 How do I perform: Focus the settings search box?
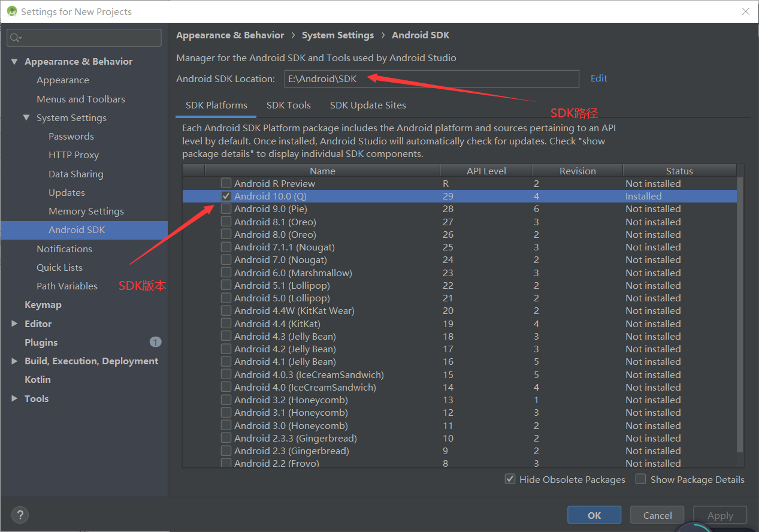pyautogui.click(x=84, y=38)
